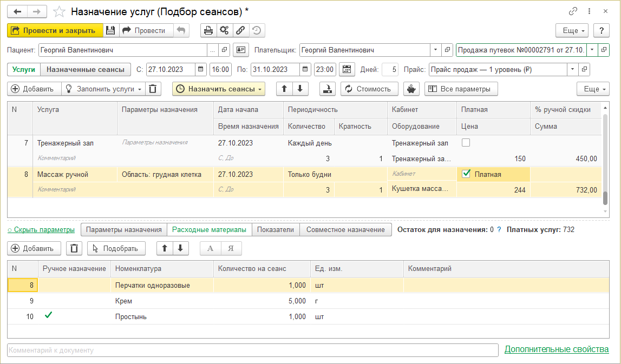Move service row down with arrow
The width and height of the screenshot is (621, 364).
[300, 89]
